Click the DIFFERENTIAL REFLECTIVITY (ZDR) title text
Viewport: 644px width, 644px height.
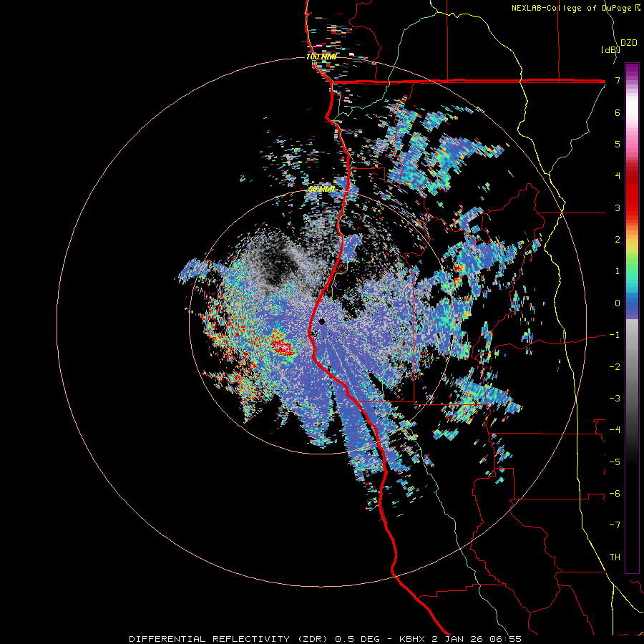[x=228, y=639]
